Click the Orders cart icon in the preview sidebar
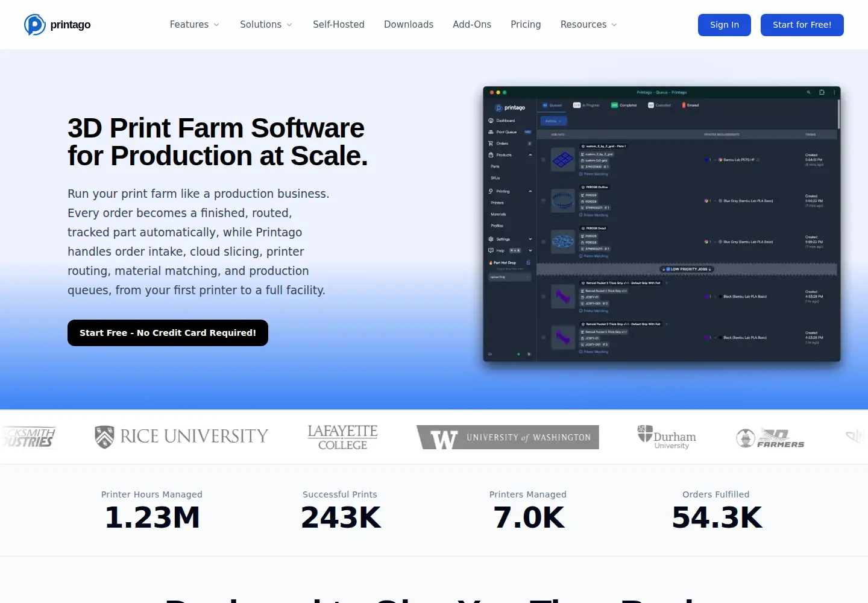This screenshot has height=603, width=868. (x=491, y=144)
